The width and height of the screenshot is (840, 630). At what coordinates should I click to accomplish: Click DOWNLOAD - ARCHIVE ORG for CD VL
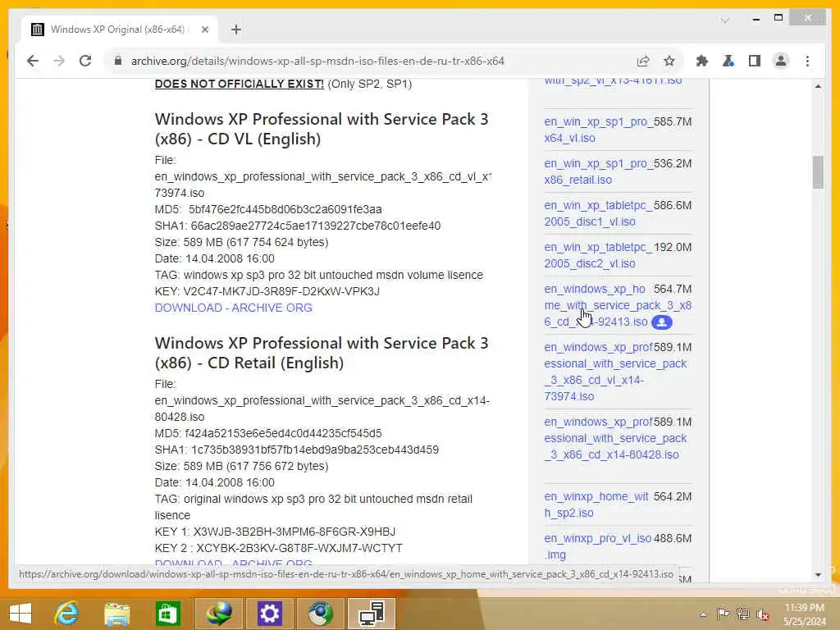tap(233, 308)
